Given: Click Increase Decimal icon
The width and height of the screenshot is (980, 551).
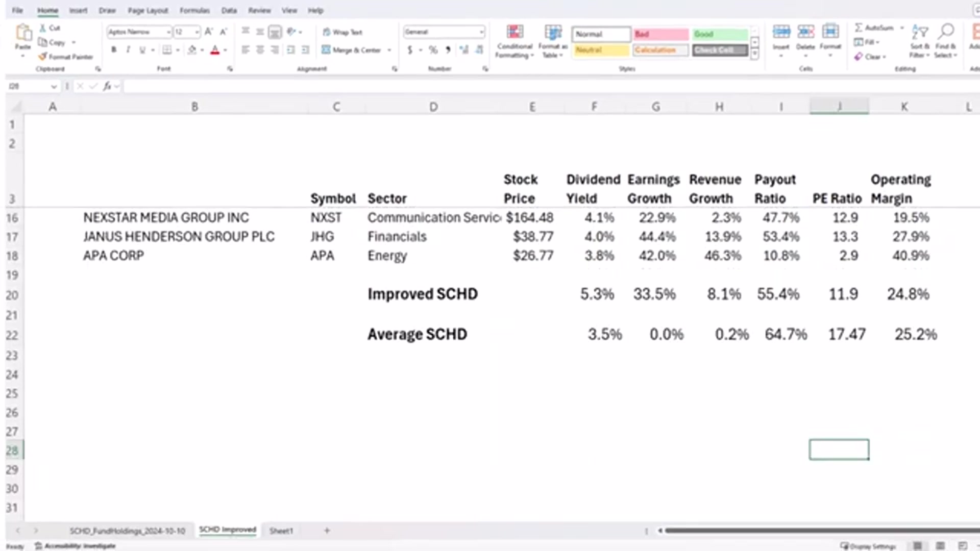Looking at the screenshot, I should 464,49.
